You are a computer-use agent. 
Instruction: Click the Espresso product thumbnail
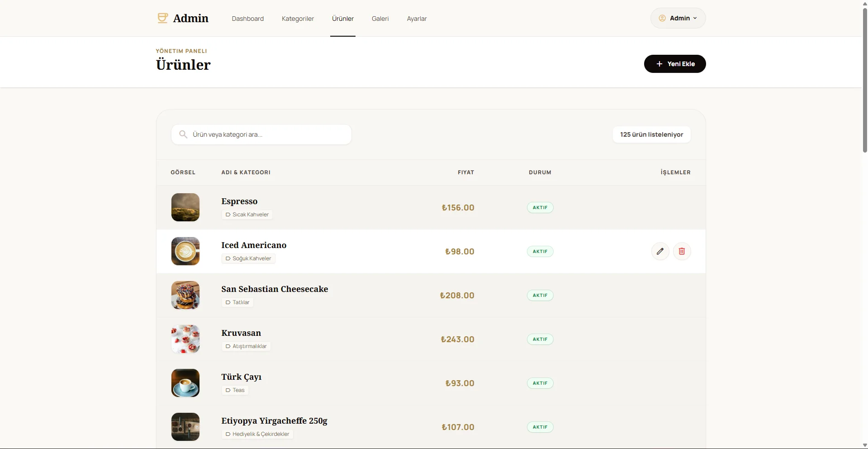point(185,207)
